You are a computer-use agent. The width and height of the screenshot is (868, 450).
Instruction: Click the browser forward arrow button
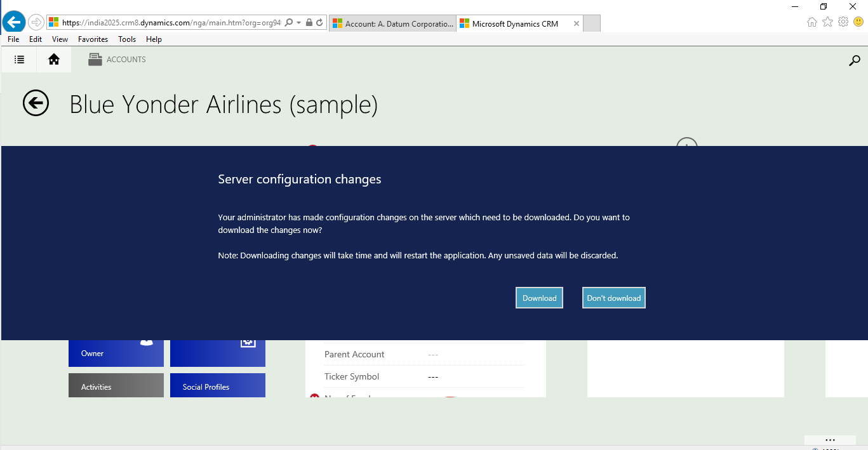tap(36, 23)
